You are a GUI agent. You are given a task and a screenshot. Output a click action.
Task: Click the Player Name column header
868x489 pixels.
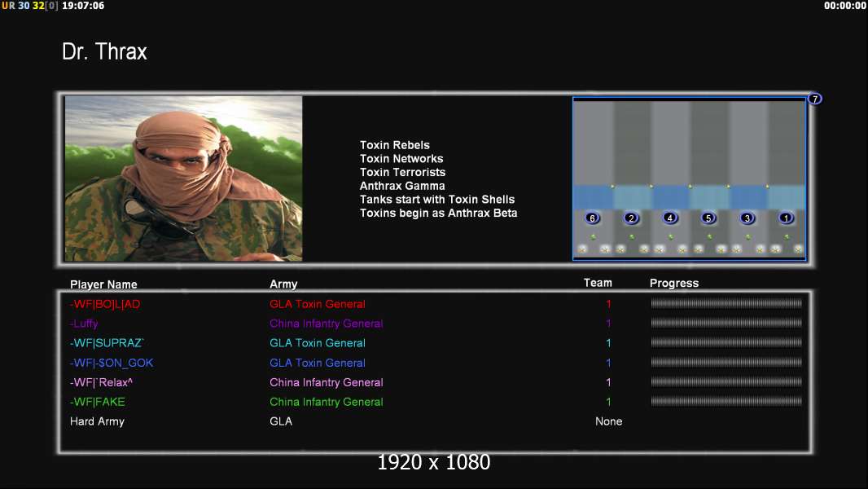103,284
